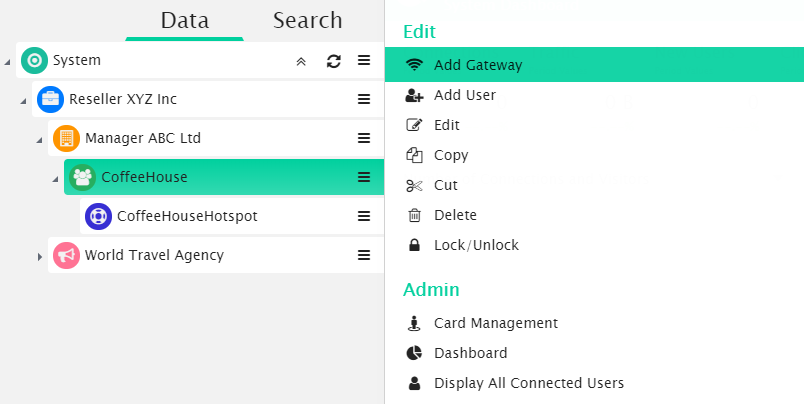Click the World Travel Agency megaphone icon
This screenshot has width=804, height=404.
(x=66, y=255)
